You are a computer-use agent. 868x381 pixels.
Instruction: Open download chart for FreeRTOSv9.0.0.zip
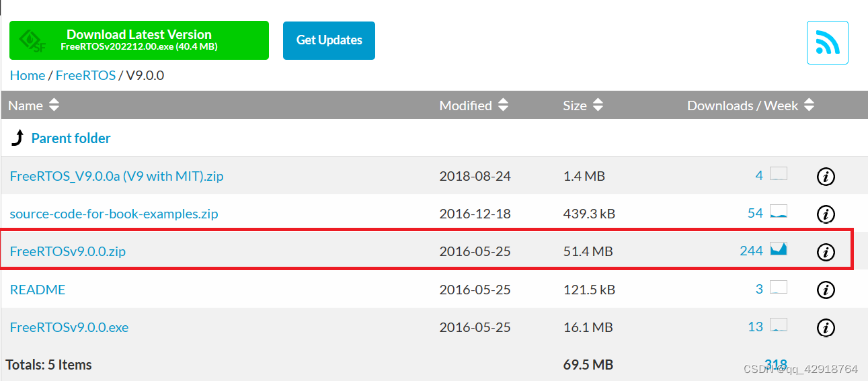779,249
